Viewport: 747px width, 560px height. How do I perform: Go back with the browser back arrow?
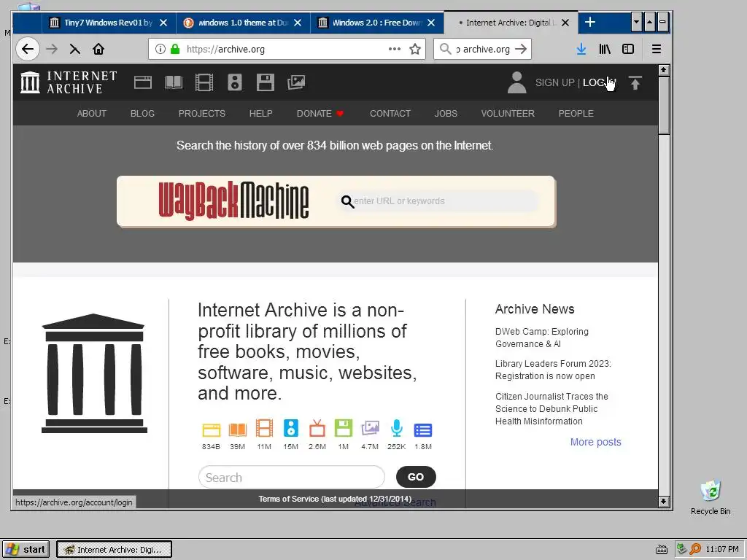click(28, 49)
